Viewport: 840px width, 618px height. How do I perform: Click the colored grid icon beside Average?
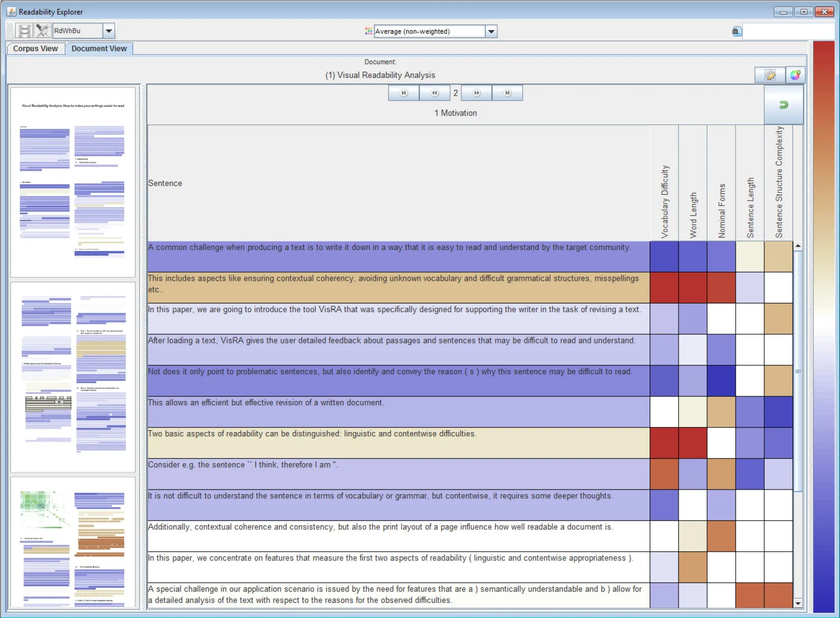pos(369,32)
